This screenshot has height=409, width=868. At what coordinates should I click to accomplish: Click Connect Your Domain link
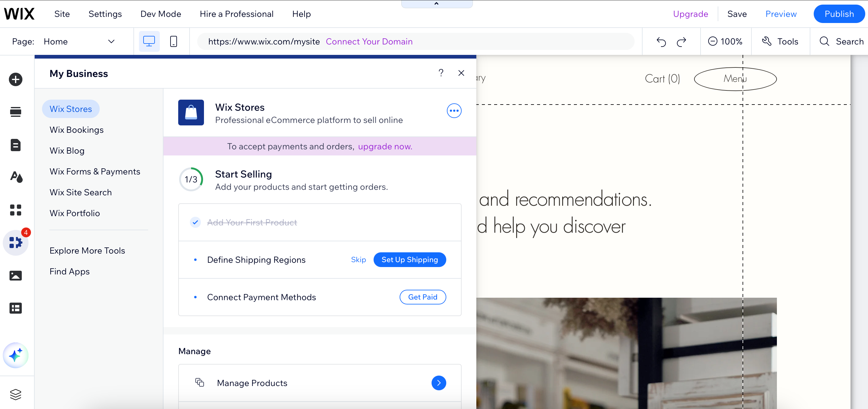[x=369, y=41]
